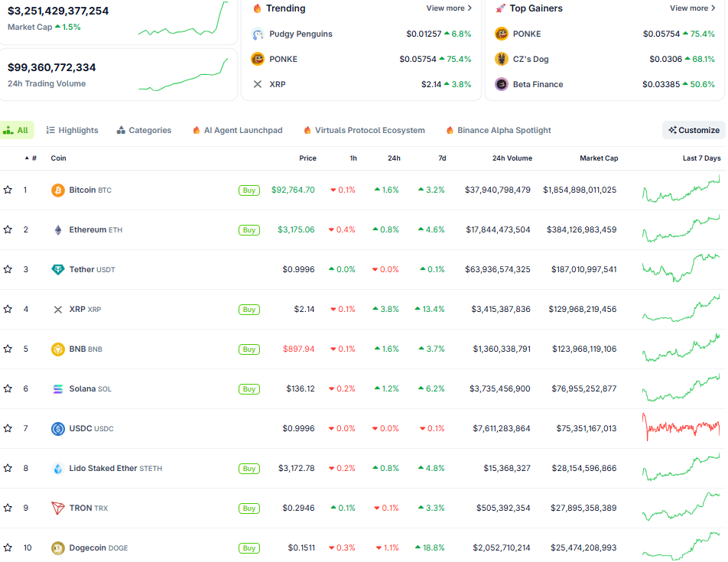Switch to the Highlights tab

(72, 131)
